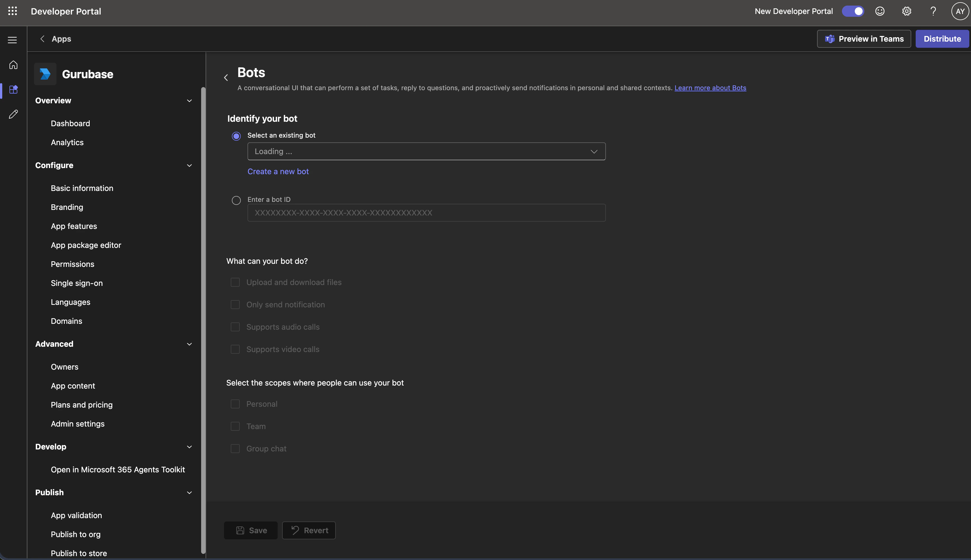971x560 pixels.
Task: Choose the 'Enter a bot ID' radio button
Action: 236,200
